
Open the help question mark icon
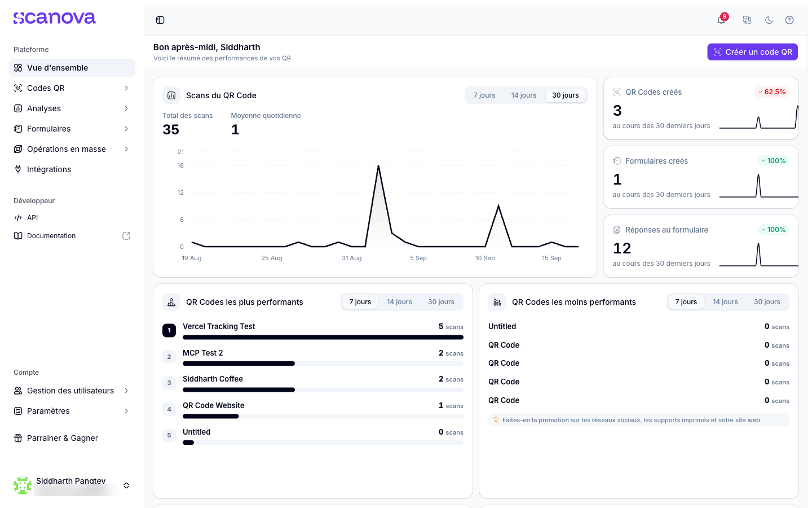789,20
